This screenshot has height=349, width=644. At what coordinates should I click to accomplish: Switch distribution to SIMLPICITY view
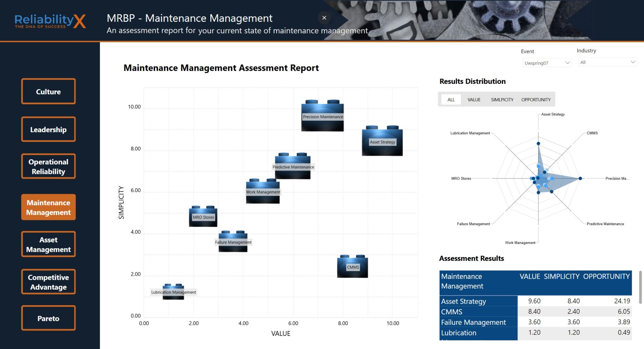point(502,100)
